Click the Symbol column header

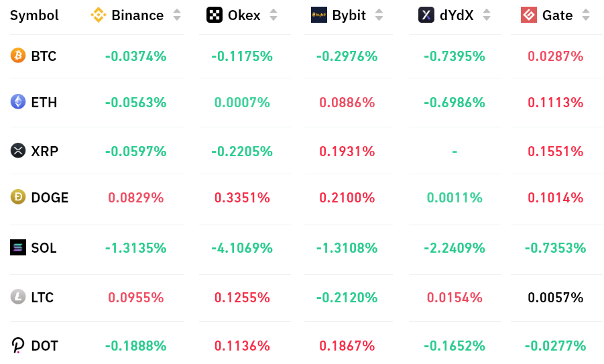34,15
